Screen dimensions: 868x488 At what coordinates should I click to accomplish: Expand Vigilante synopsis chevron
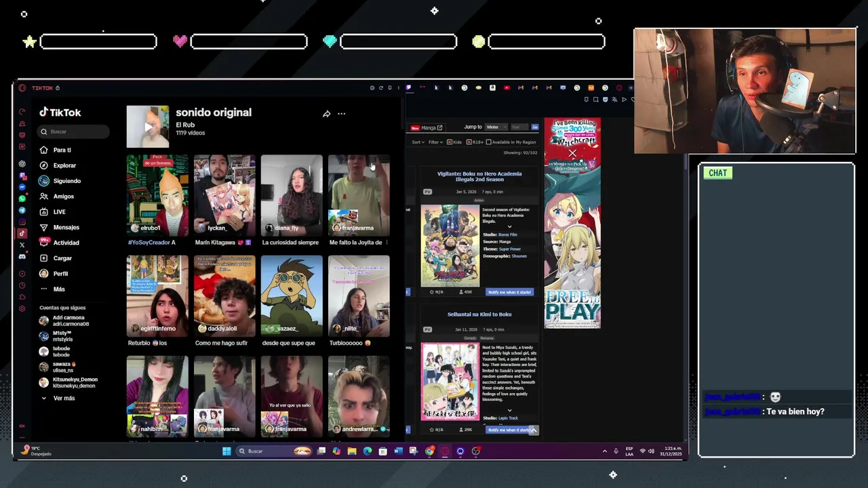tap(509, 227)
